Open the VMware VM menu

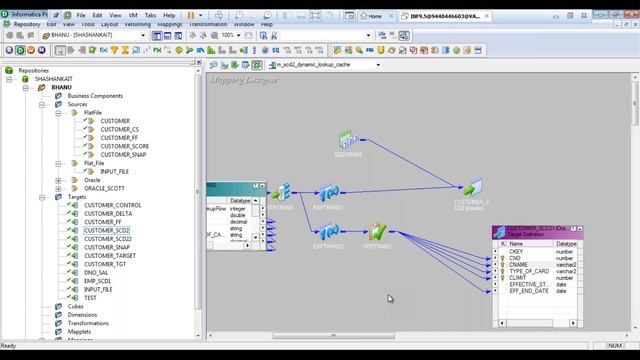click(133, 16)
